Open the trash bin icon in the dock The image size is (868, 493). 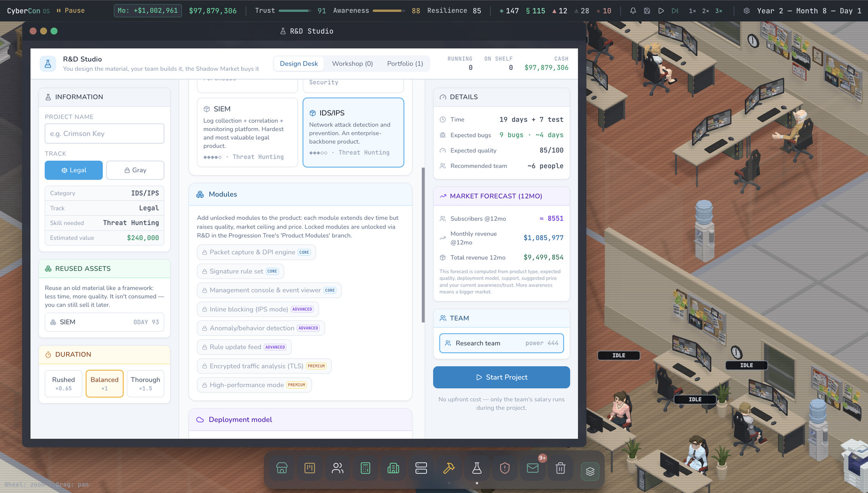click(x=561, y=468)
